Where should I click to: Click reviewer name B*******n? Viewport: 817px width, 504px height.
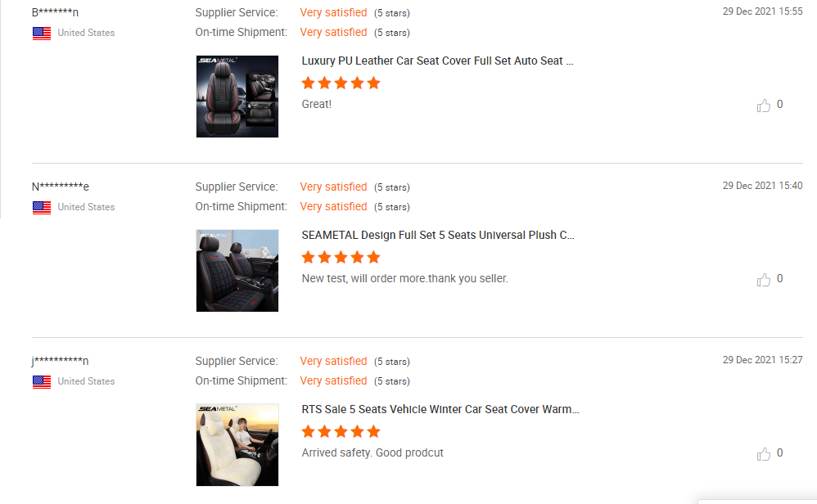pyautogui.click(x=55, y=12)
